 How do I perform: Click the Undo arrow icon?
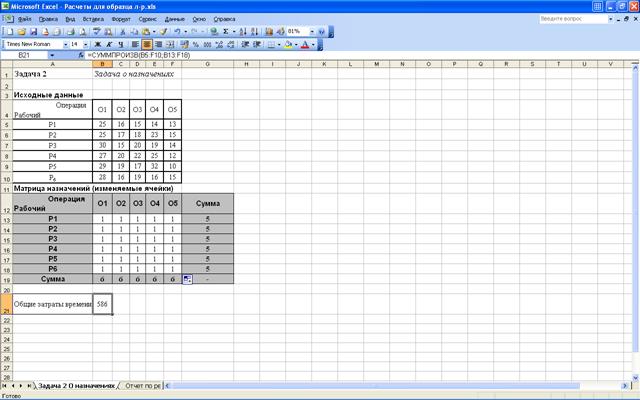tap(177, 31)
